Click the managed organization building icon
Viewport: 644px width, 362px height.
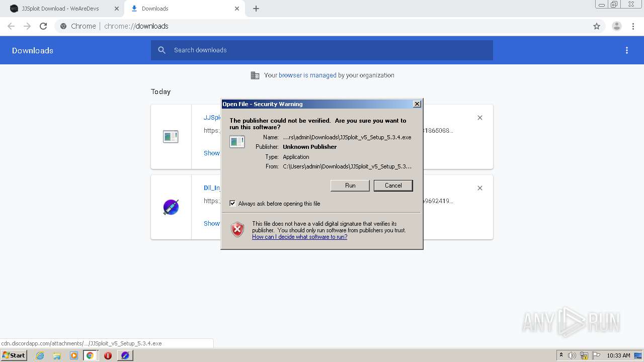(255, 75)
